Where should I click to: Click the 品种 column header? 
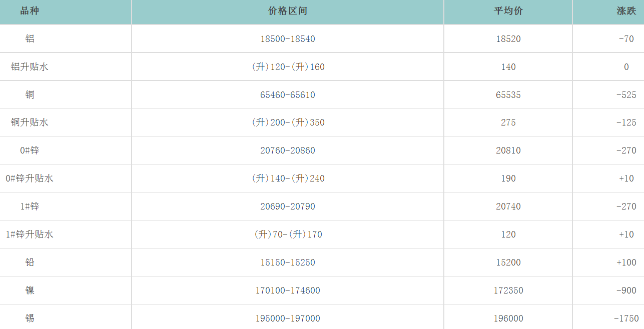pos(30,11)
